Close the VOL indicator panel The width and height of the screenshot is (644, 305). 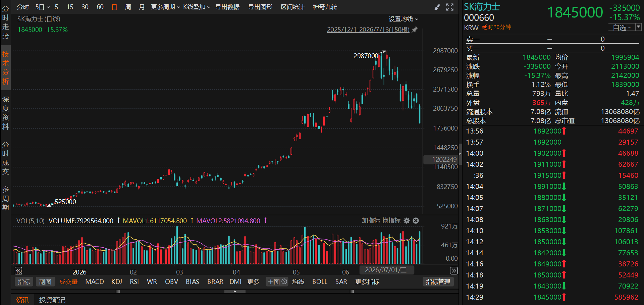(x=416, y=220)
